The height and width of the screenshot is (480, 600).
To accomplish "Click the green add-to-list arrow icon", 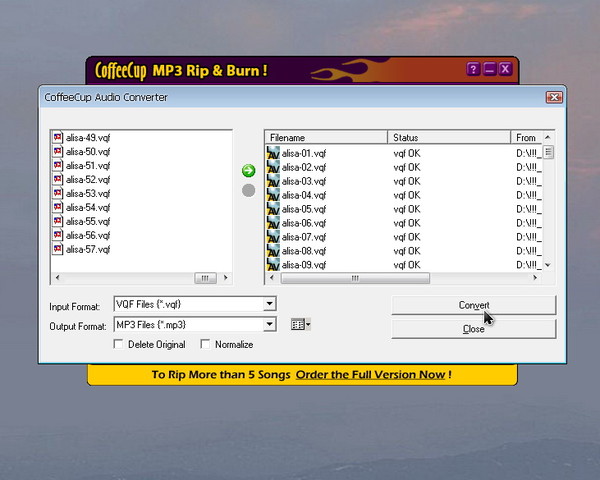I will tap(248, 170).
